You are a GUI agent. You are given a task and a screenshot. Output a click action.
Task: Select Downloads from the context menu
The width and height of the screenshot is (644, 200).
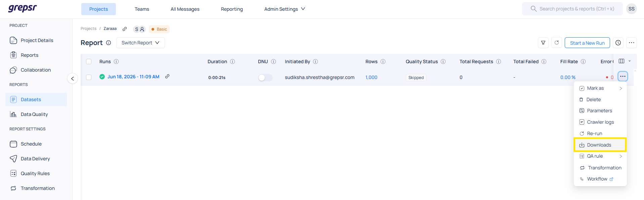[x=600, y=145]
